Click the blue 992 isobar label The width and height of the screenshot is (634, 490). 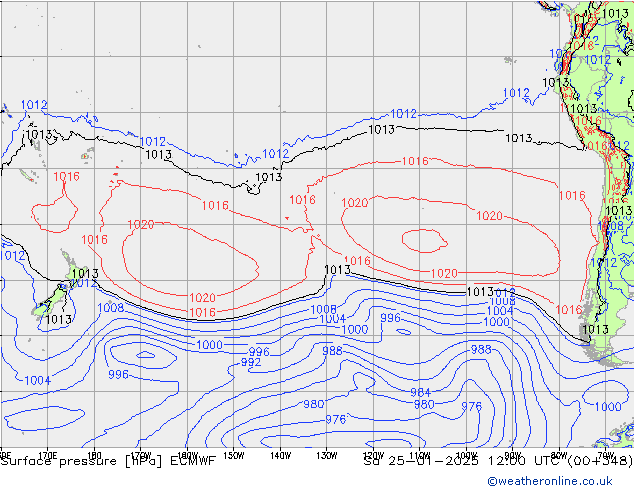(251, 362)
